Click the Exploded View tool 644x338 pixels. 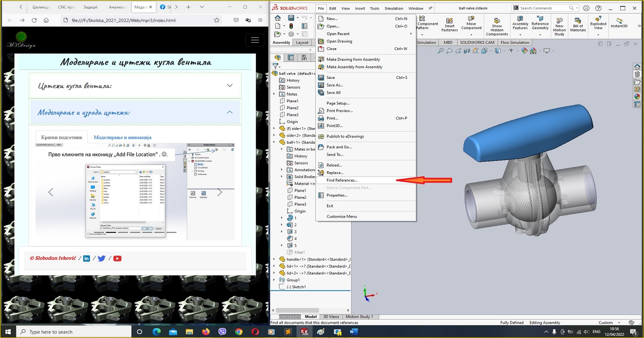pyautogui.click(x=598, y=23)
